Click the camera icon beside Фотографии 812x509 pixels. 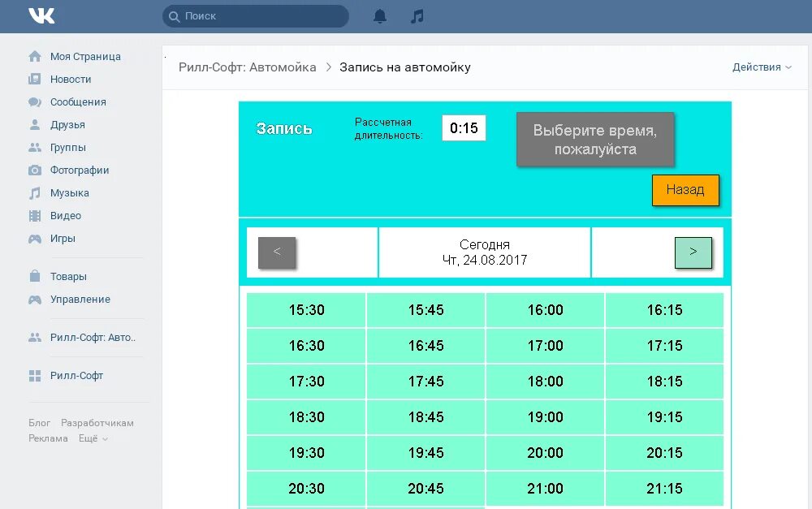tap(35, 170)
